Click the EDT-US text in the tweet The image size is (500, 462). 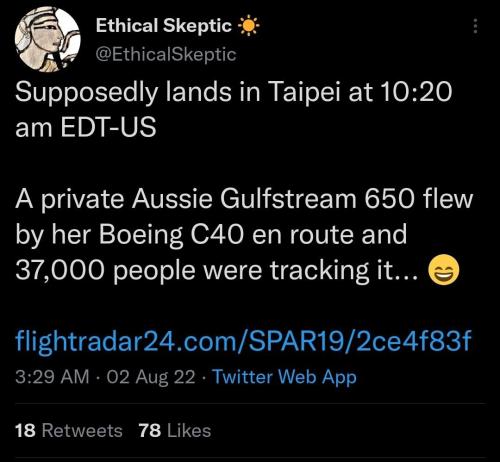108,127
